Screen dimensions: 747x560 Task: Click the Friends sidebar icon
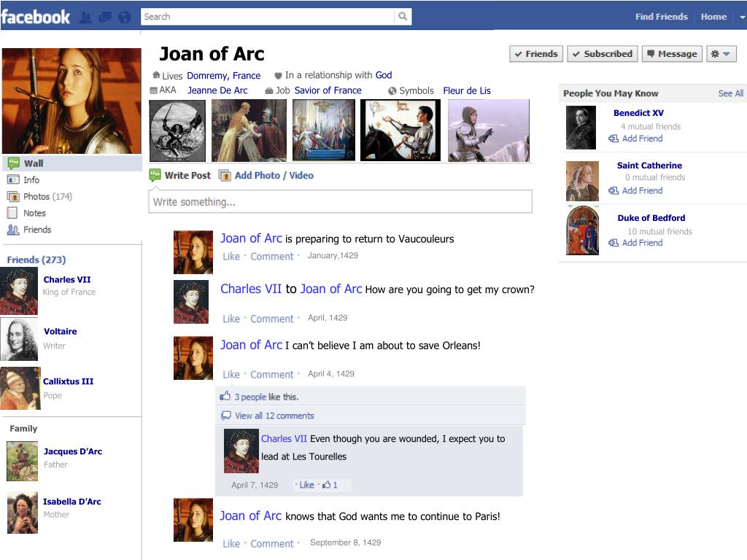(x=13, y=230)
